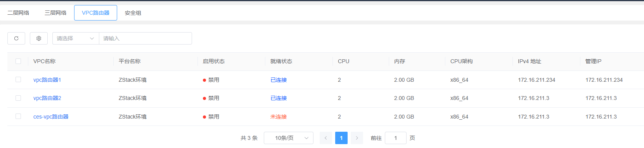This screenshot has width=644, height=148.
Task: Click the 管理IP column header
Action: coord(594,61)
